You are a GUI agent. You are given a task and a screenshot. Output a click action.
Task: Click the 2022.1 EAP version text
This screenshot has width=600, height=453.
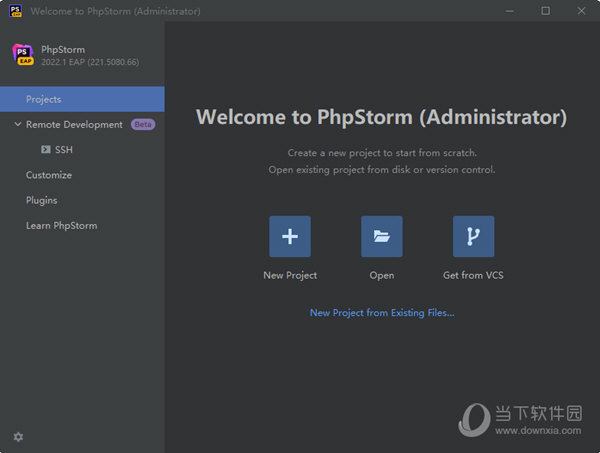pos(90,62)
